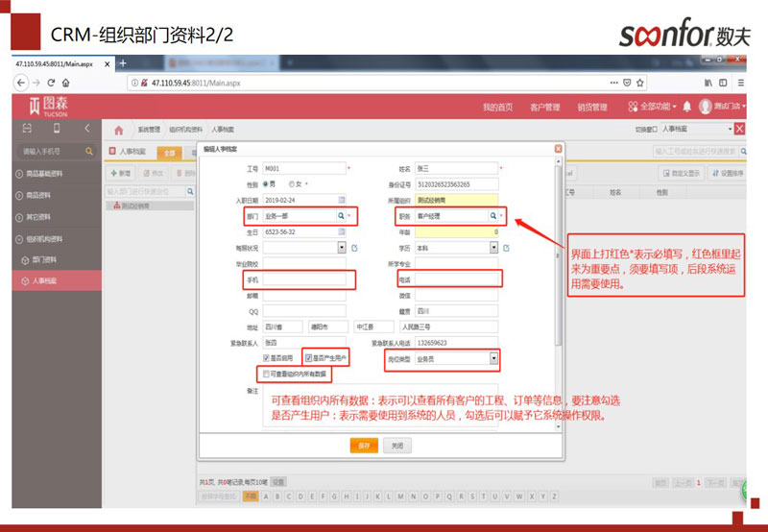Click the search magnifier in 部门 field
Screen dimensions: 768x532
click(340, 217)
